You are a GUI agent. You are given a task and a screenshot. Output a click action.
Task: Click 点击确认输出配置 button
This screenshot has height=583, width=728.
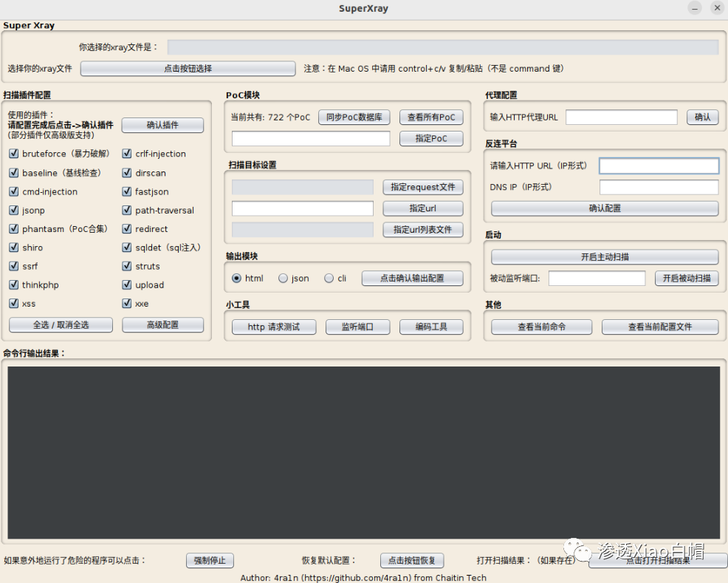click(x=412, y=278)
